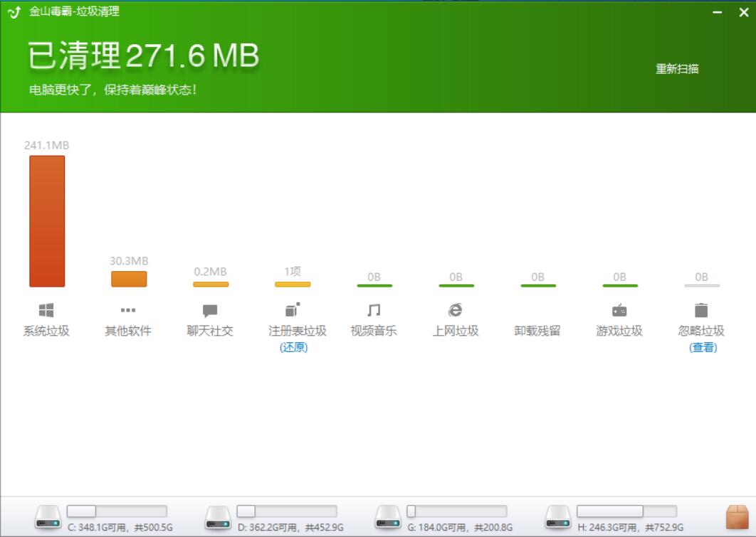This screenshot has height=537, width=756.
Task: Click the C: drive usage bar
Action: (117, 511)
